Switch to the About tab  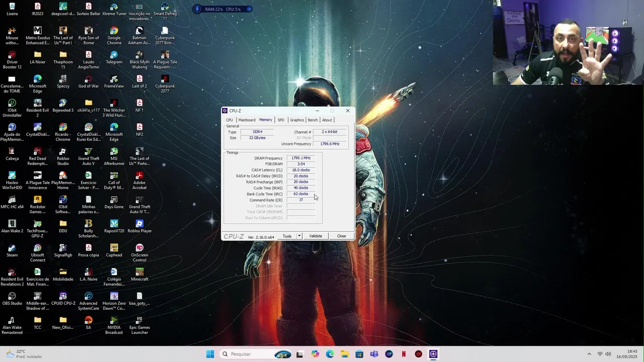tap(327, 120)
